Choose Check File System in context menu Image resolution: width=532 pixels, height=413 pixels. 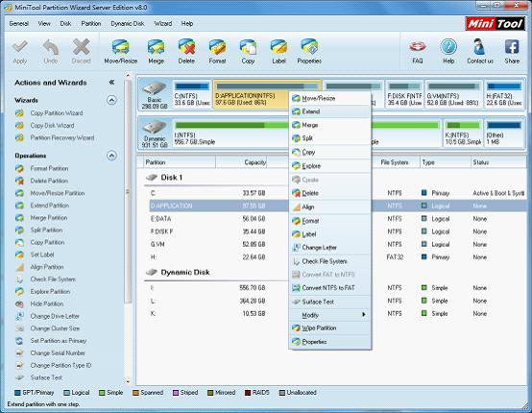[329, 261]
